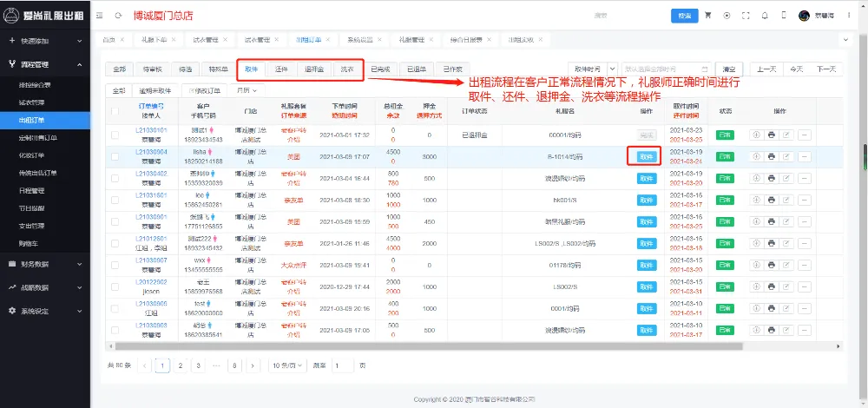Collapse sidebar using the hamburger menu icon
Viewport: 868px width, 408px height.
(100, 16)
